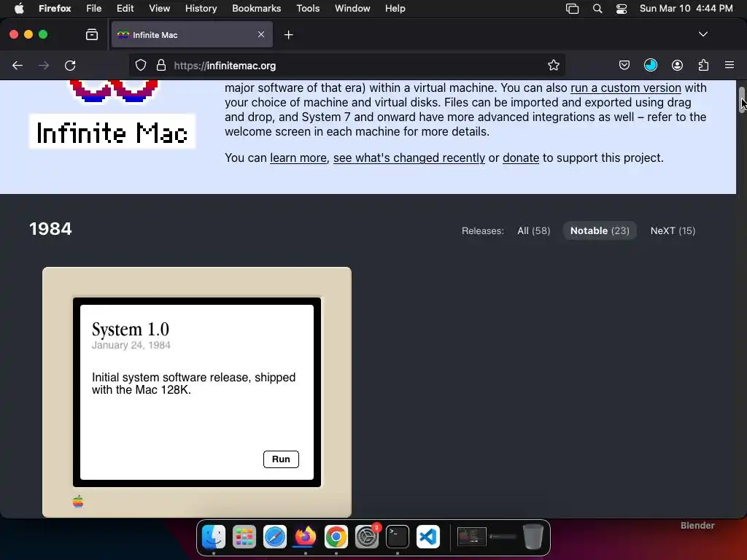The image size is (747, 560).
Task: Click the infinitemac.org address bar
Action: tap(347, 65)
